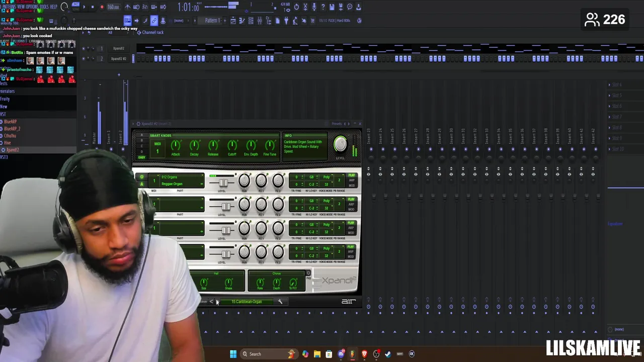This screenshot has height=362, width=644.
Task: Open the Channel rack view icon
Action: [x=251, y=21]
